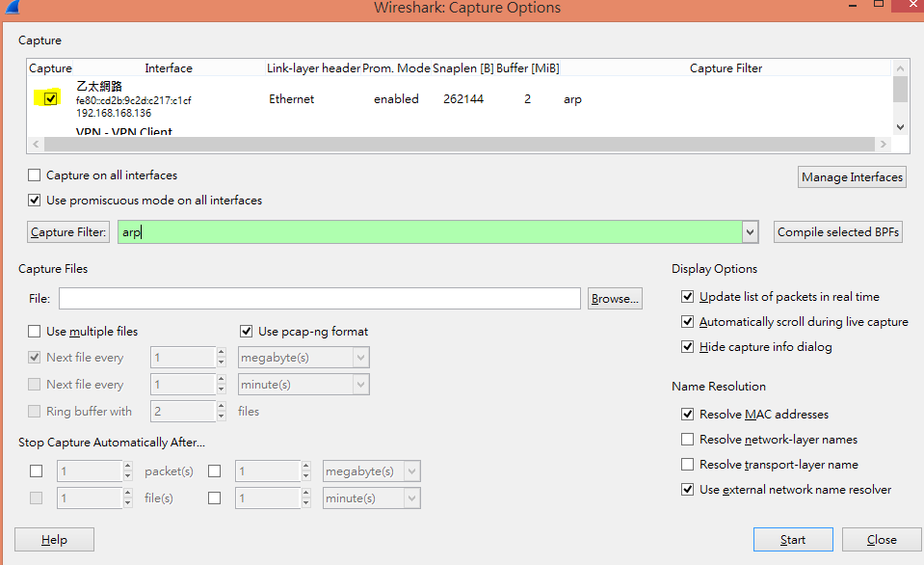Uncheck Use pcap-ng format
The image size is (924, 565).
coord(247,331)
